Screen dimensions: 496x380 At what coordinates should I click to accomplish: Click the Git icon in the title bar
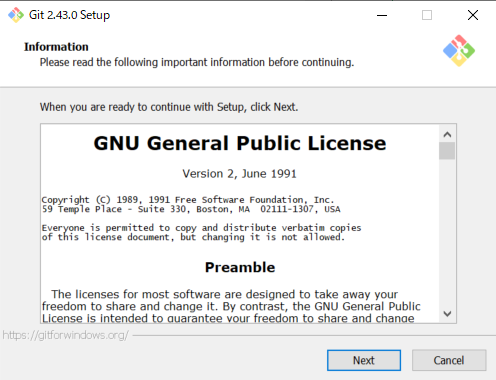pyautogui.click(x=16, y=15)
